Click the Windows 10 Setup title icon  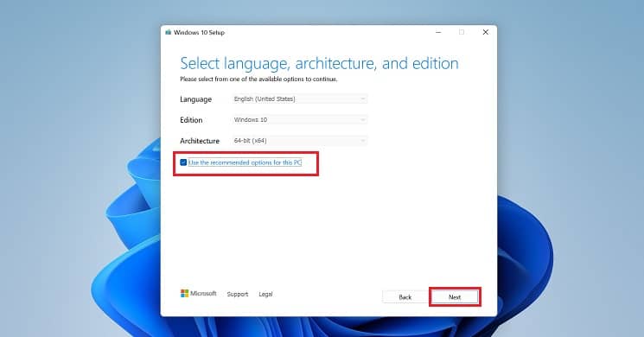click(168, 32)
